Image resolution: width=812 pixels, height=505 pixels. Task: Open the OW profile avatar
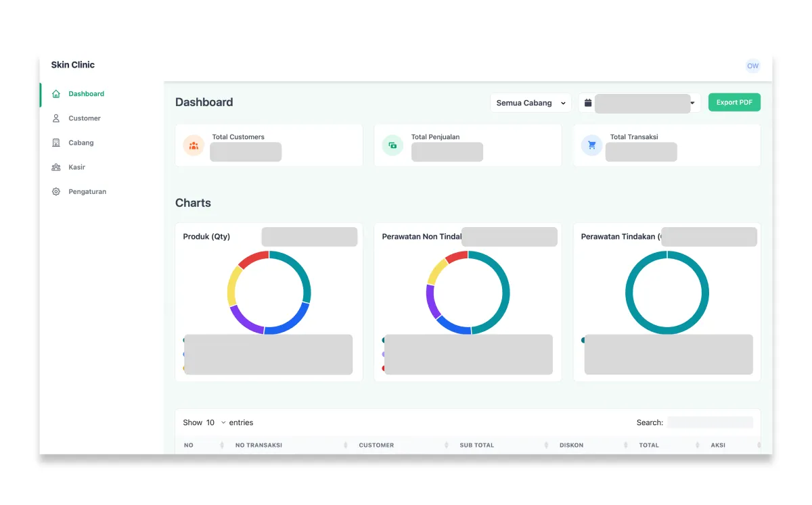(x=752, y=66)
